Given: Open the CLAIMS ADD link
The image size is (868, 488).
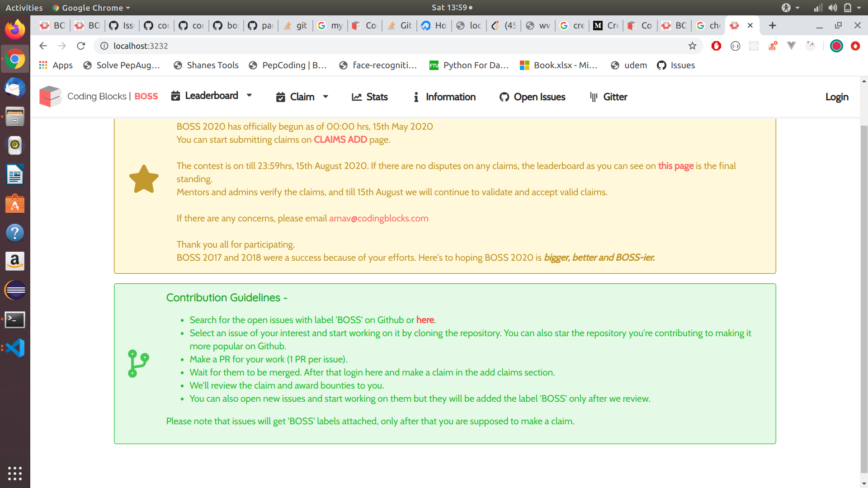Looking at the screenshot, I should tap(340, 140).
